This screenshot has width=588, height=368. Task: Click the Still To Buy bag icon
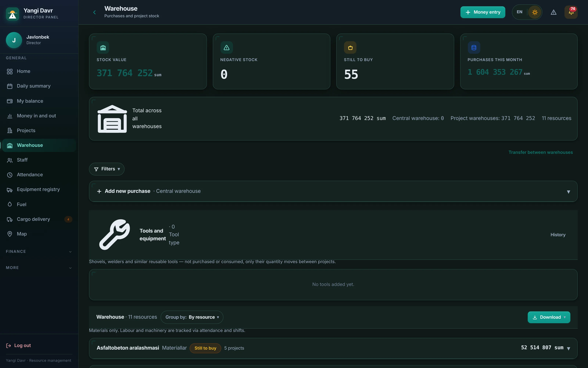350,47
